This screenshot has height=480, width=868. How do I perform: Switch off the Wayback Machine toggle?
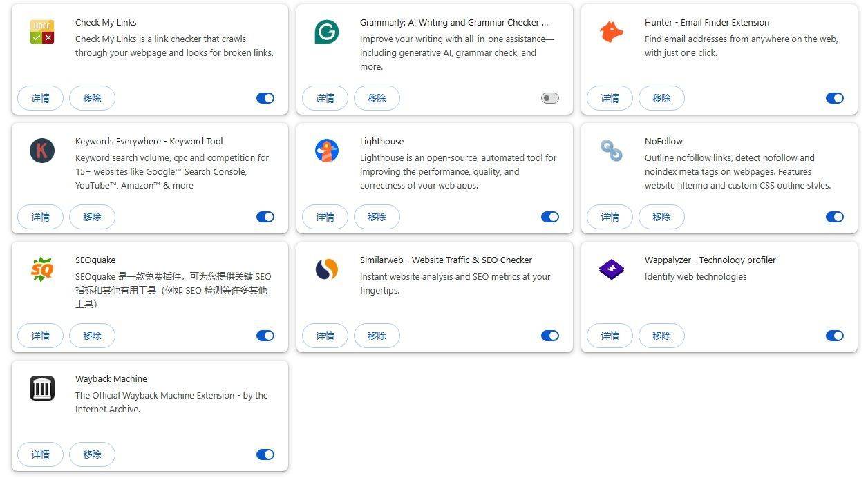click(x=265, y=454)
